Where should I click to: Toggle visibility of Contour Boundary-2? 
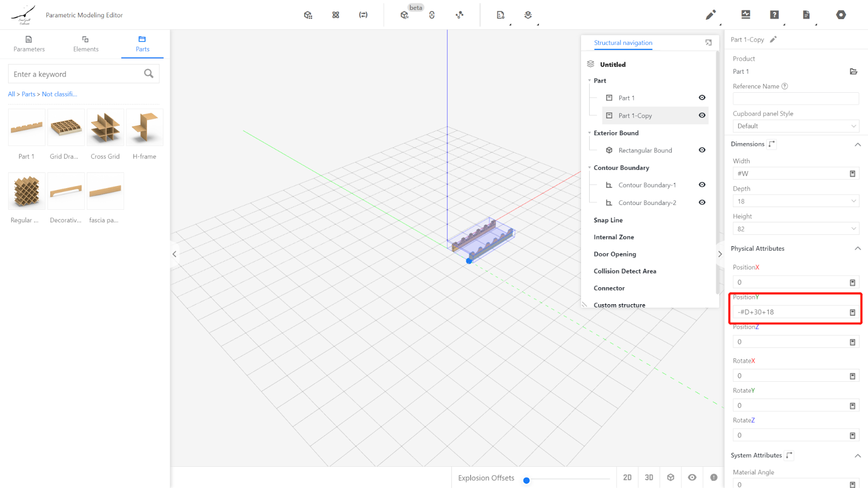[702, 202]
